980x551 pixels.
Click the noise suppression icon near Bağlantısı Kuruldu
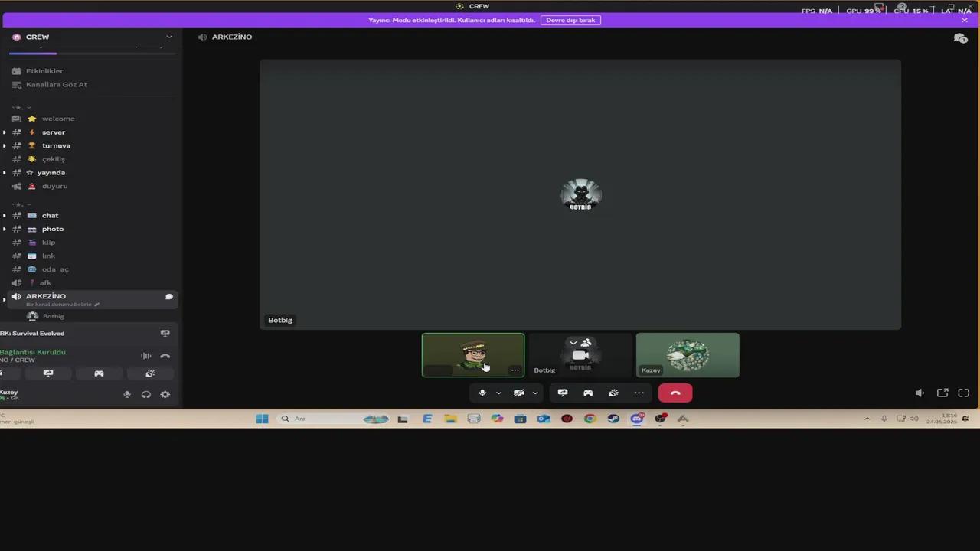click(145, 355)
